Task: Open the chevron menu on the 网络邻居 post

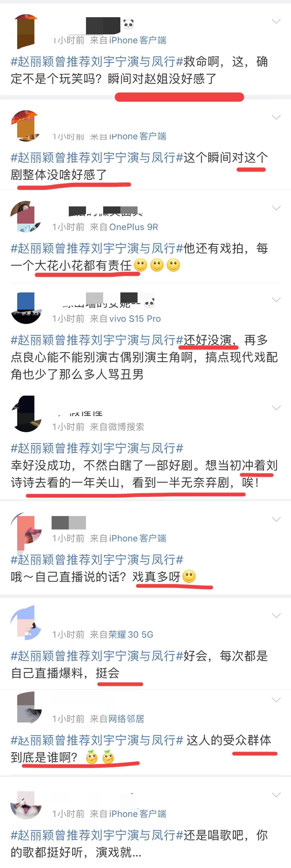Action: click(x=276, y=700)
